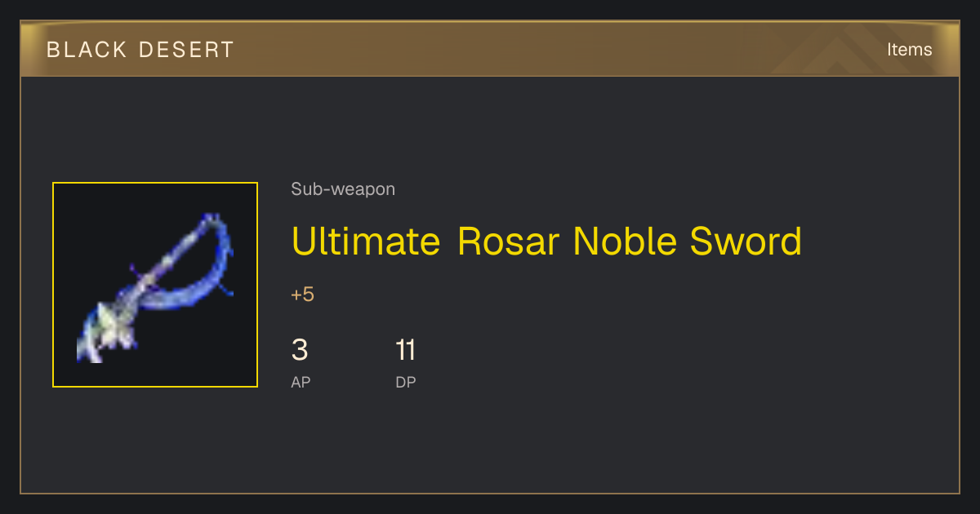
Task: Click the word Sword in item name
Action: pyautogui.click(x=746, y=241)
